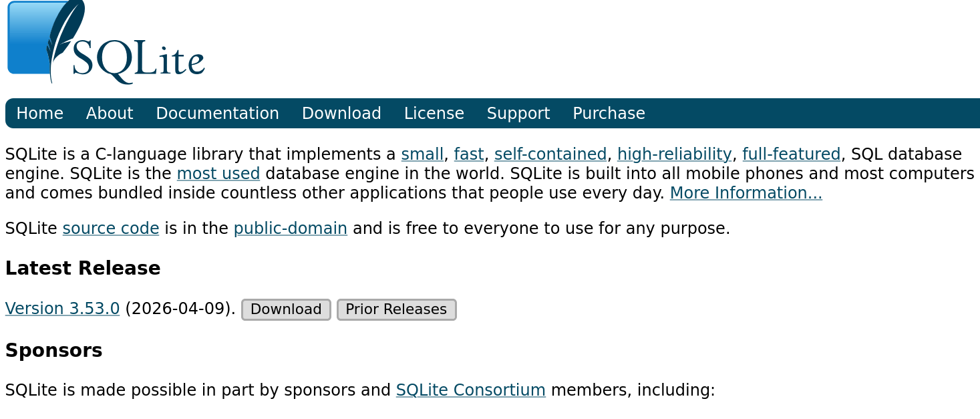Screen dimensions: 980x419
Task: Open the 'high-reliability' link
Action: pos(674,154)
